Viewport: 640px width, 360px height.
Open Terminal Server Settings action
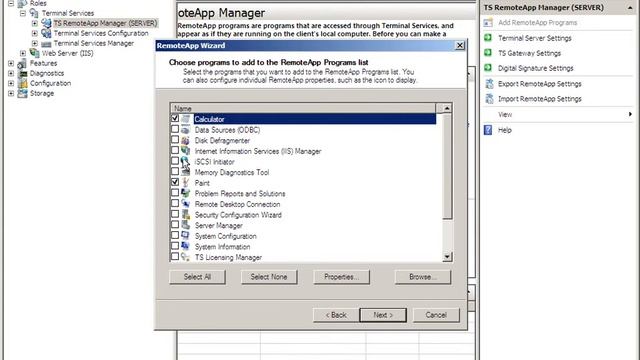tap(535, 38)
